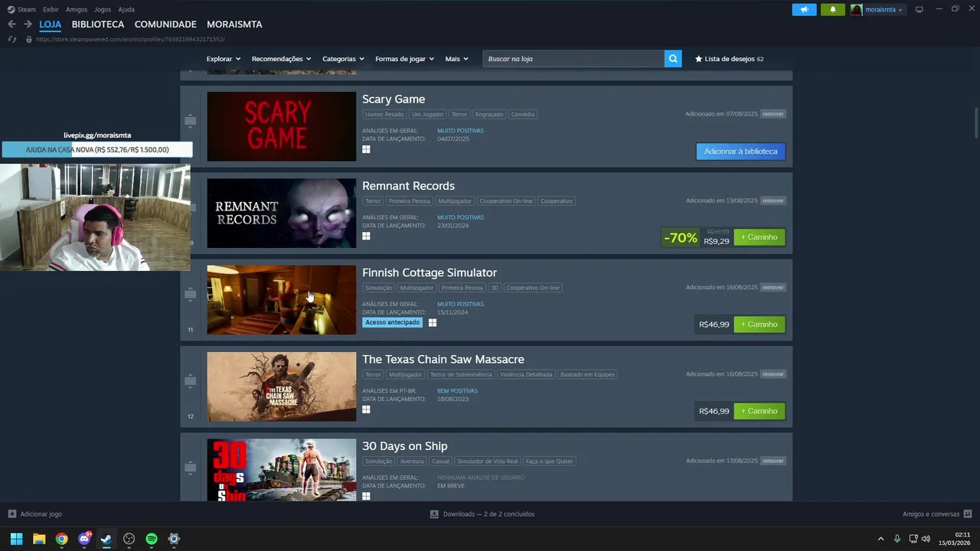Click Windows platform icon under Remnant Records

(x=366, y=236)
